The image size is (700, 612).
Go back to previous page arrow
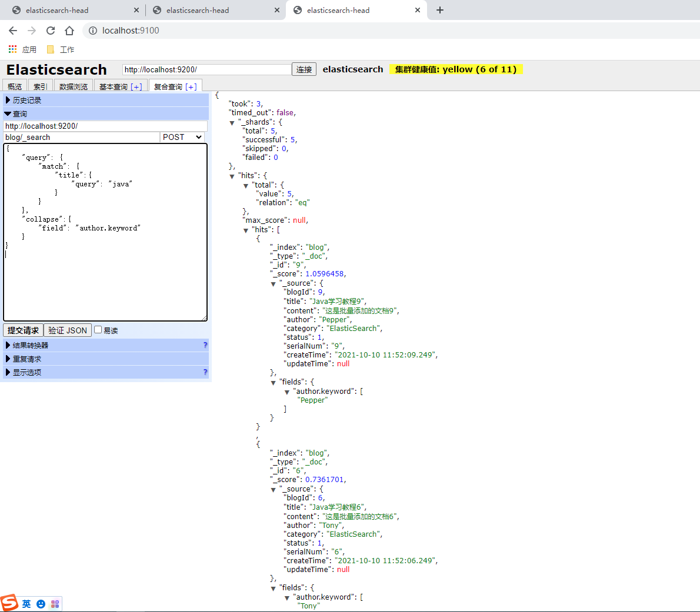point(13,31)
